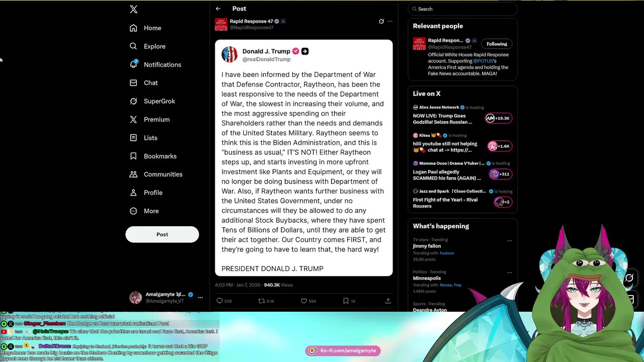Open the Grok icon on Rapid Response post
The image size is (644, 362).
(x=381, y=21)
